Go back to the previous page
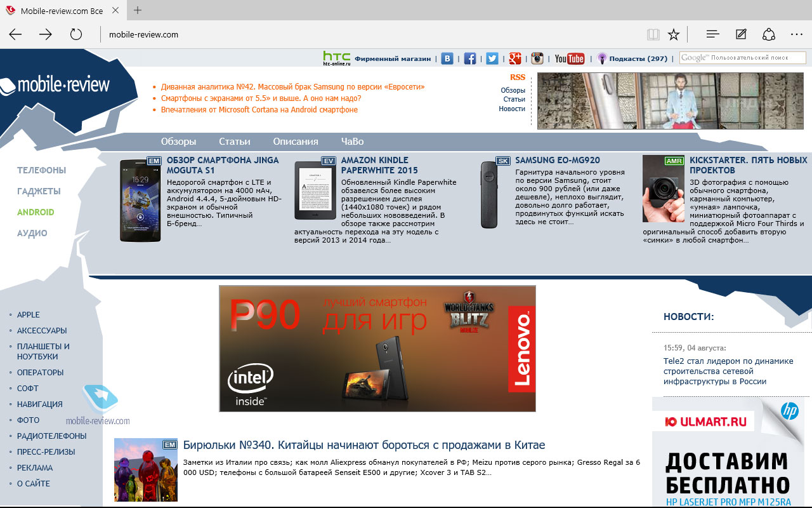812x508 pixels. [x=15, y=35]
